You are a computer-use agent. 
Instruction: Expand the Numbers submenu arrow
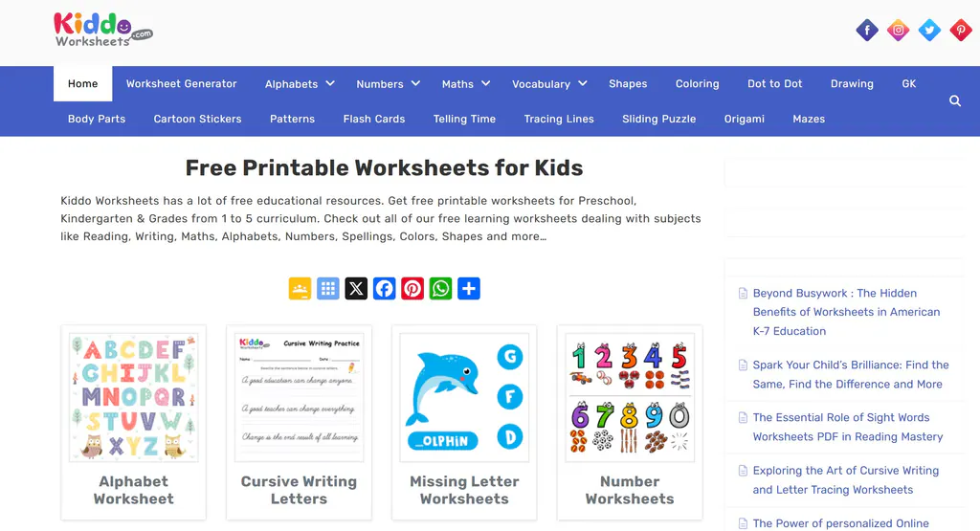coord(415,83)
